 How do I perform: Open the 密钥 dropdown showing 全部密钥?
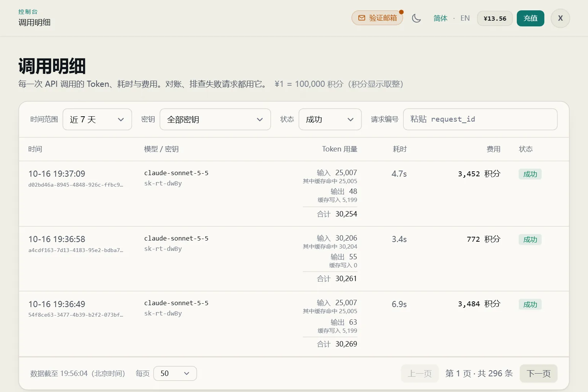(x=215, y=119)
